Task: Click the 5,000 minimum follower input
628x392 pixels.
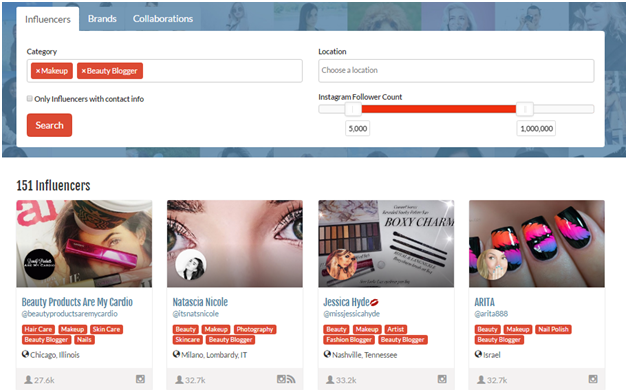Action: 357,129
